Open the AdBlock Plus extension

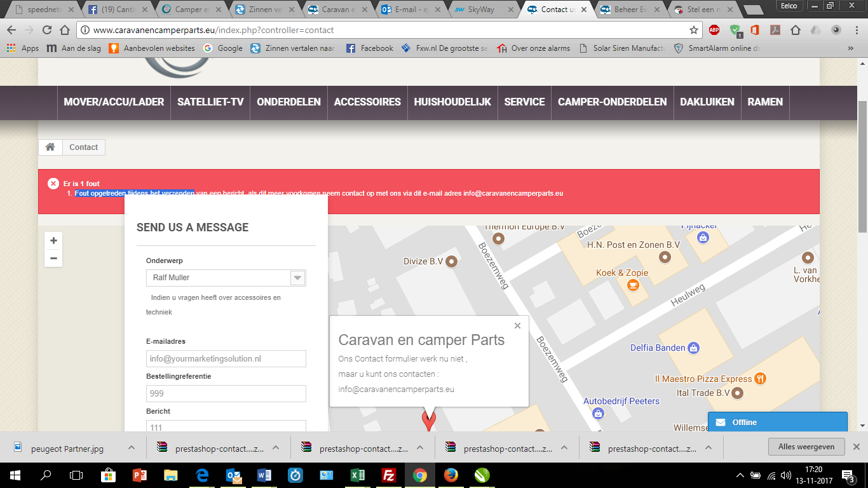tap(714, 30)
